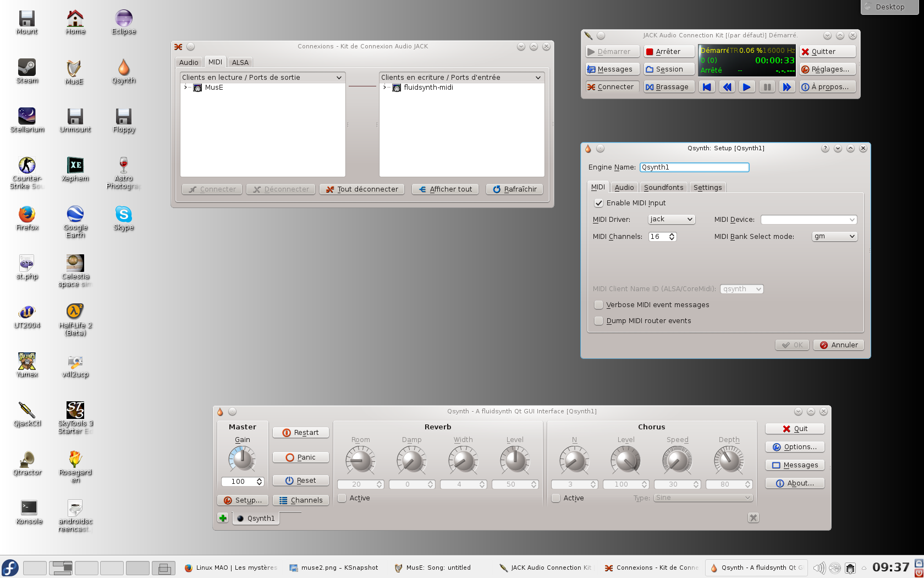Click the JACK transport fast-forward button
Image resolution: width=924 pixels, height=578 pixels.
pos(787,86)
